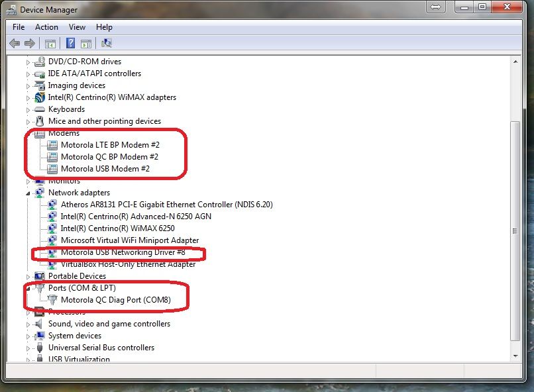534x392 pixels.
Task: Select the USB Virtualization label
Action: [79, 359]
